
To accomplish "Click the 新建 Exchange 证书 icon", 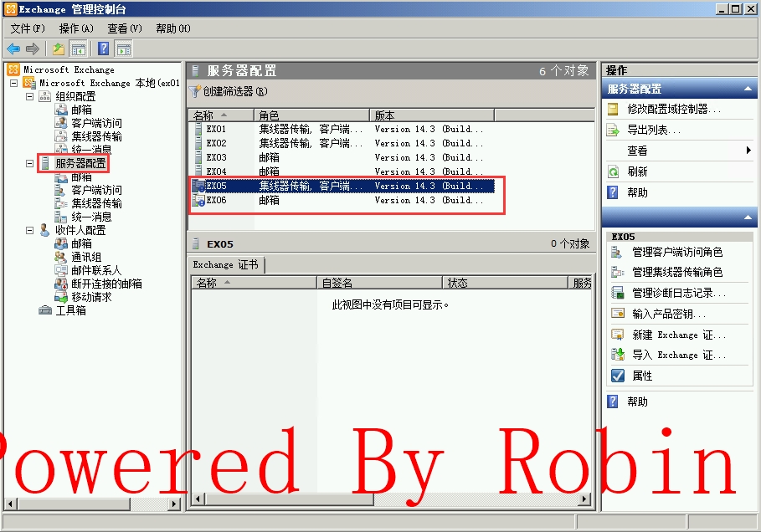I will [x=617, y=335].
